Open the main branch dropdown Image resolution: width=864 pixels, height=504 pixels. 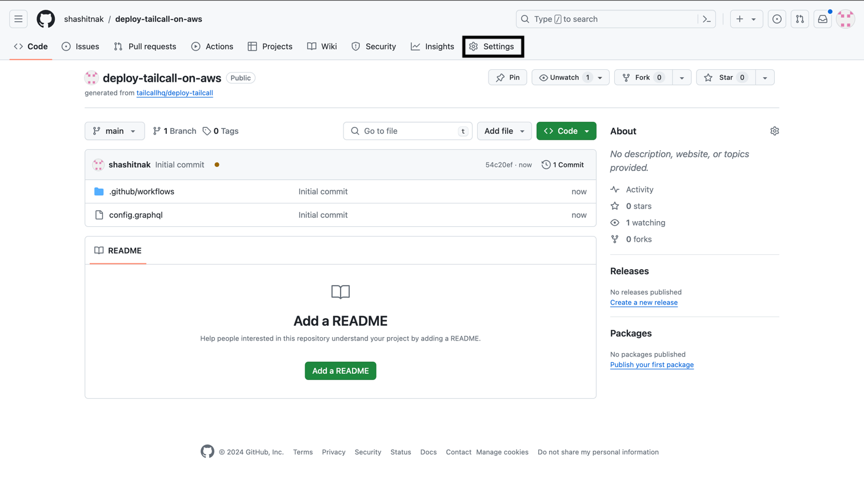point(114,131)
